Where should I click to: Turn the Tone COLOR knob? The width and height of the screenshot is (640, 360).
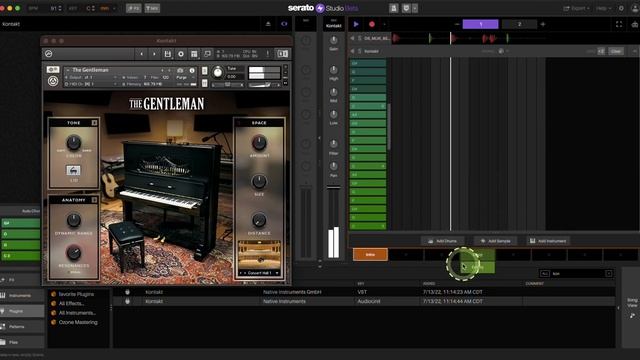[74, 142]
